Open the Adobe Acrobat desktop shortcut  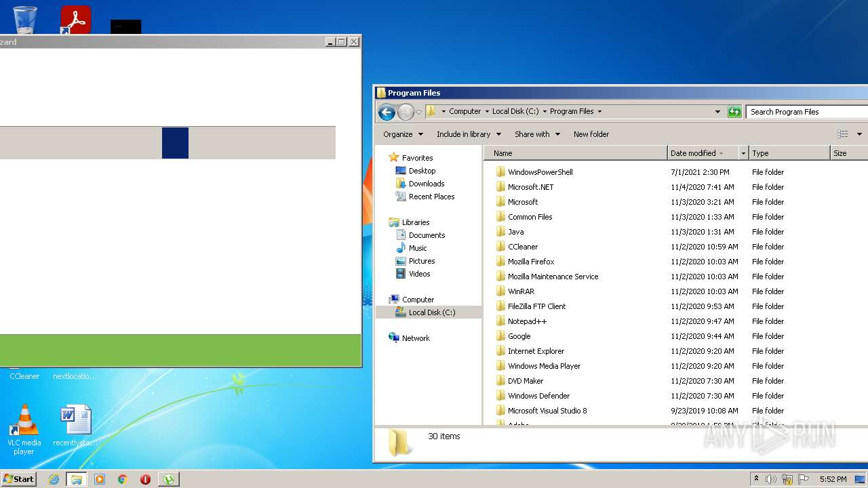(75, 20)
